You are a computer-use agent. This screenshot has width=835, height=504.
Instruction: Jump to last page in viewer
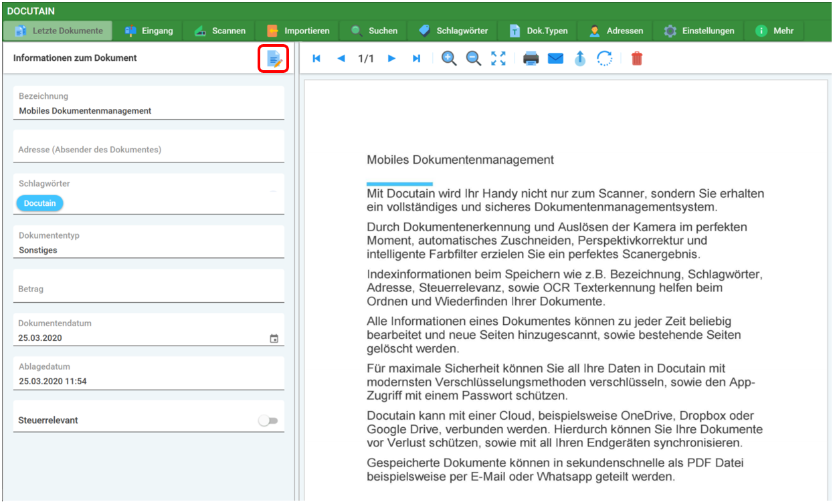(416, 59)
